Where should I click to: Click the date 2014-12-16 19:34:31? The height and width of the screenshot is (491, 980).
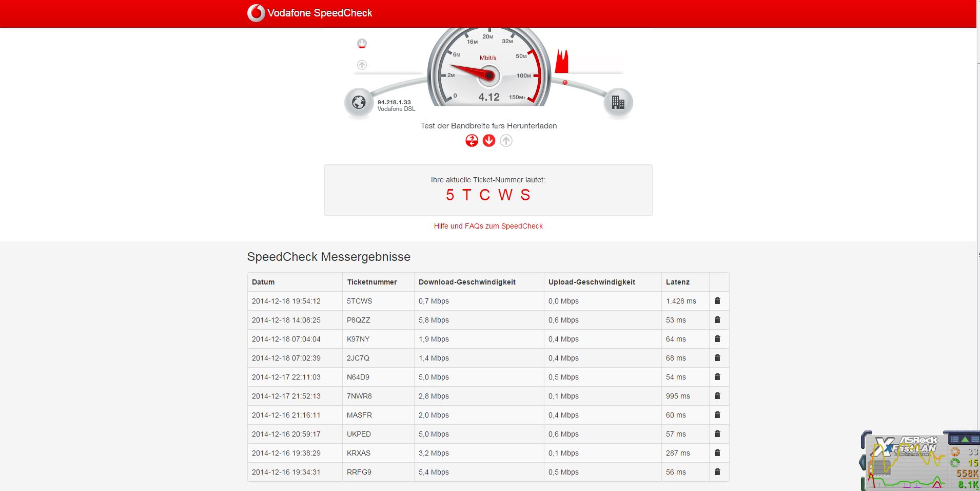coord(286,472)
